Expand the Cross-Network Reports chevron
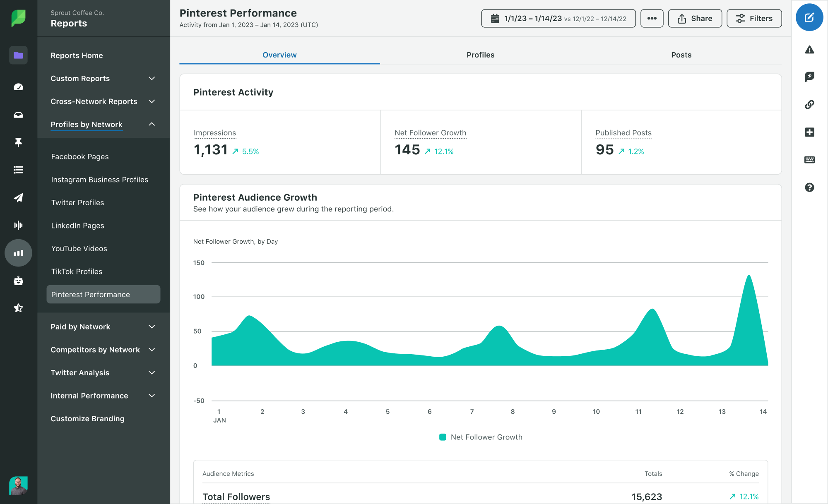Viewport: 828px width, 504px height. [152, 101]
